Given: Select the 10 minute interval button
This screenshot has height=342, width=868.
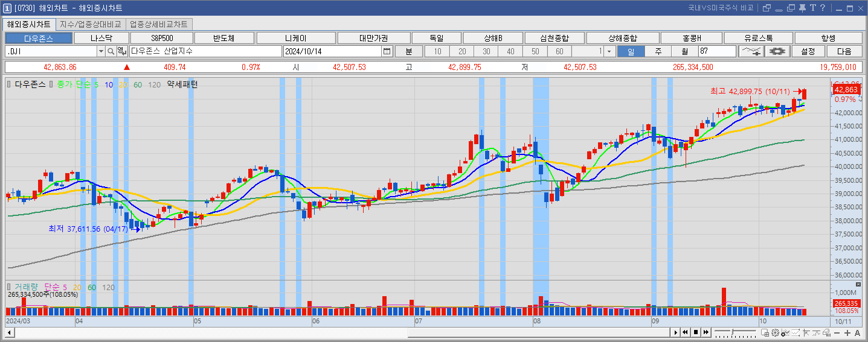Looking at the screenshot, I should (x=438, y=51).
